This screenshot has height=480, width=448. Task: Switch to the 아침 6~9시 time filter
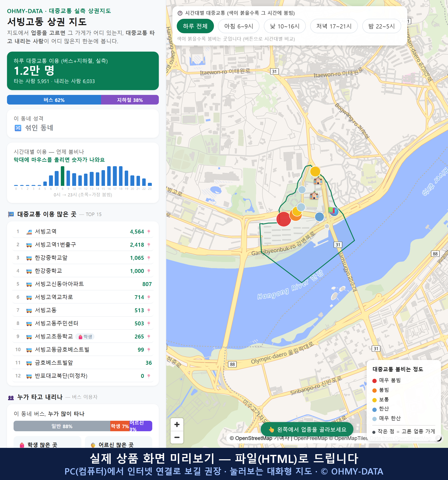[x=239, y=26]
